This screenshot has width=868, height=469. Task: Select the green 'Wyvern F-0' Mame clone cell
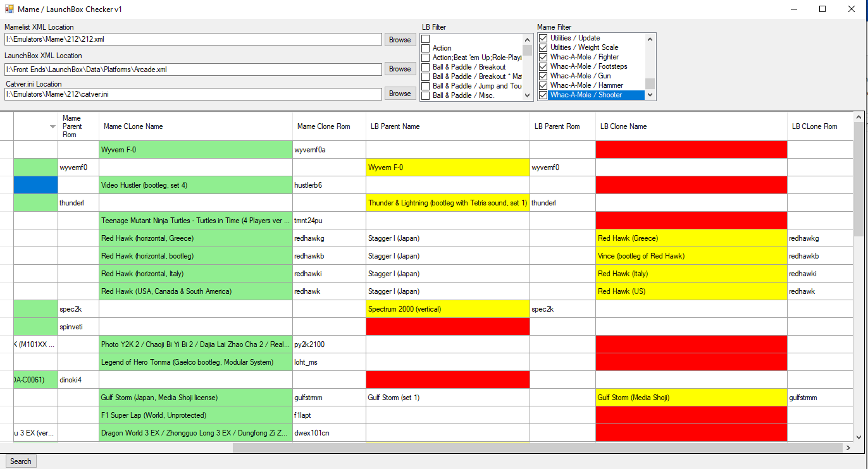point(195,150)
